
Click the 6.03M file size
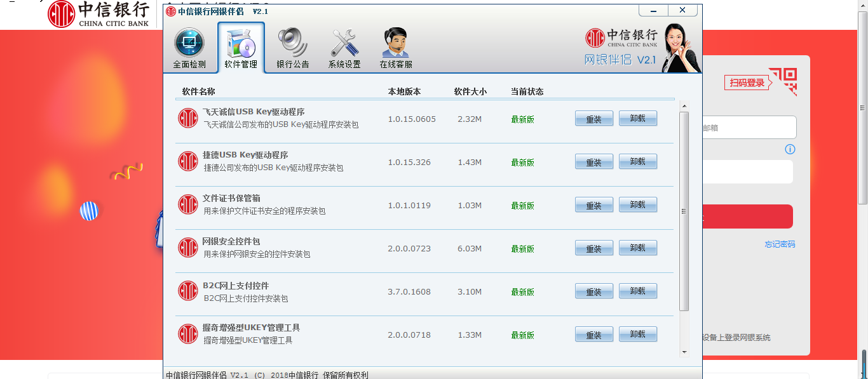click(x=470, y=249)
